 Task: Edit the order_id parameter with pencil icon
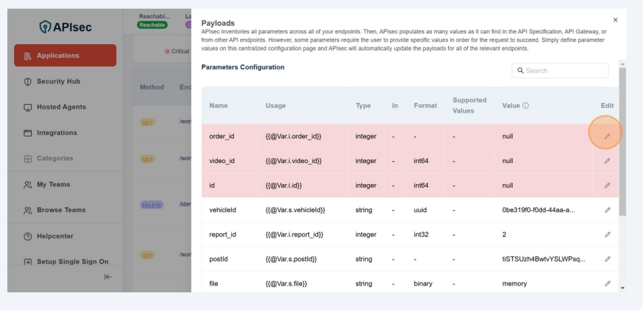607,136
